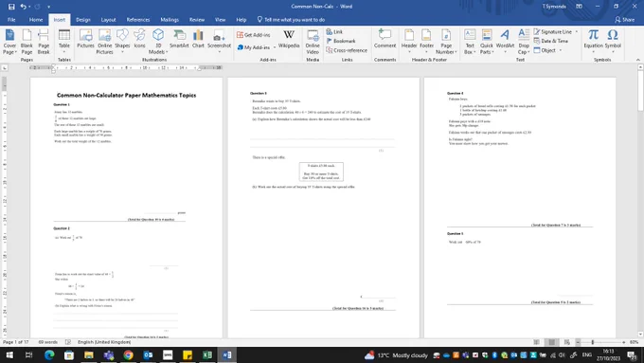Insert WordArt
The height and width of the screenshot is (363, 644).
tap(505, 41)
